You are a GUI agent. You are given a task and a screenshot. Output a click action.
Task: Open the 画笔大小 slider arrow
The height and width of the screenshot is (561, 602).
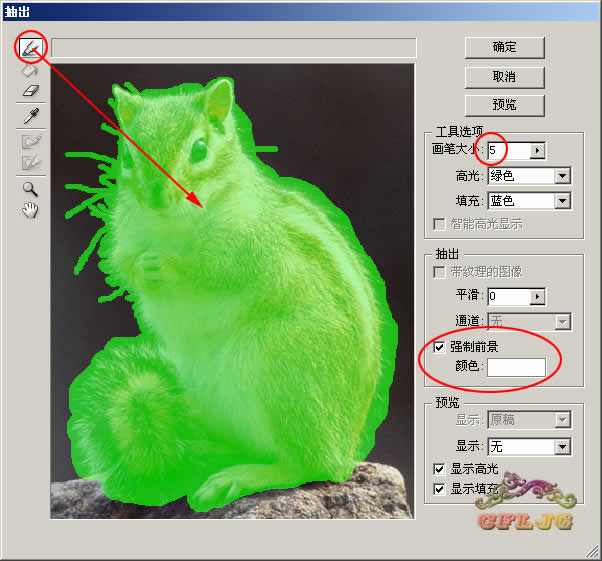[x=537, y=150]
